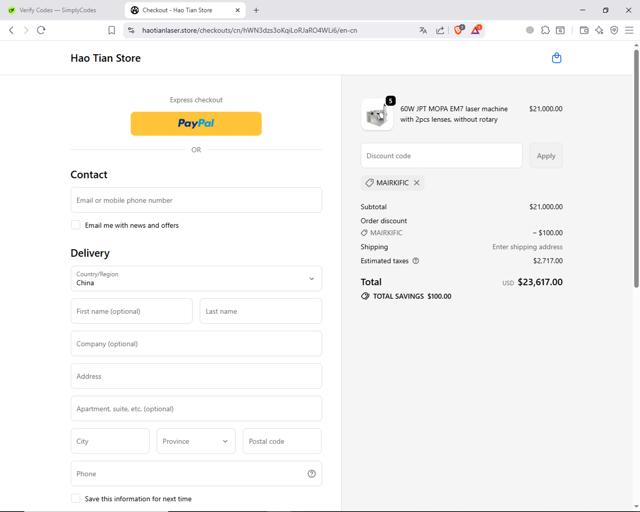The width and height of the screenshot is (640, 512).
Task: Open a new browser tab
Action: tap(256, 10)
